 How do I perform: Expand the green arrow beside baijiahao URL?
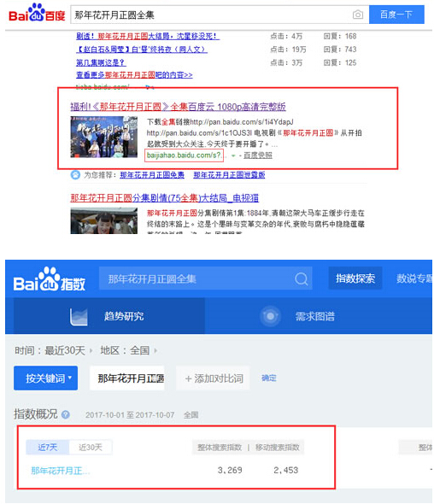[233, 155]
